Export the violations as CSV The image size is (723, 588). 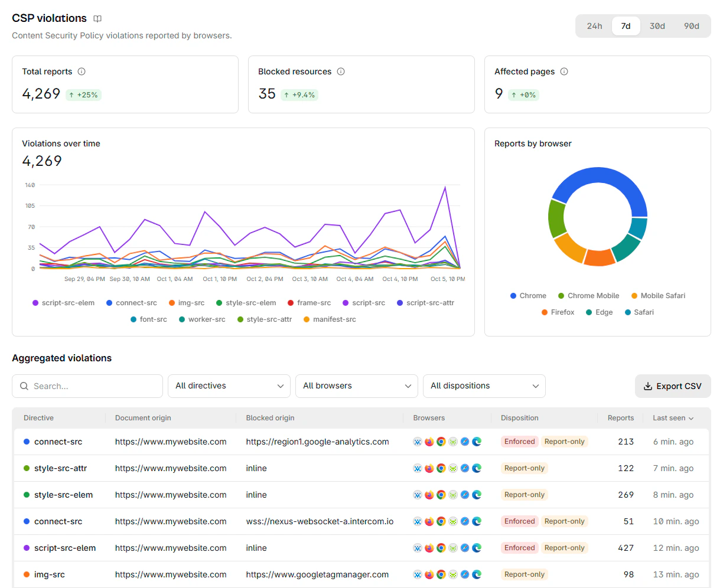673,386
